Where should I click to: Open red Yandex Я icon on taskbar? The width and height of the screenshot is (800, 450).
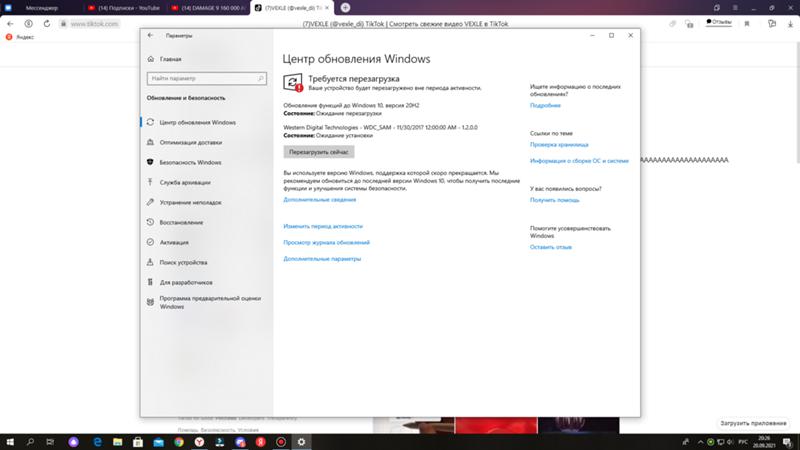[x=261, y=442]
